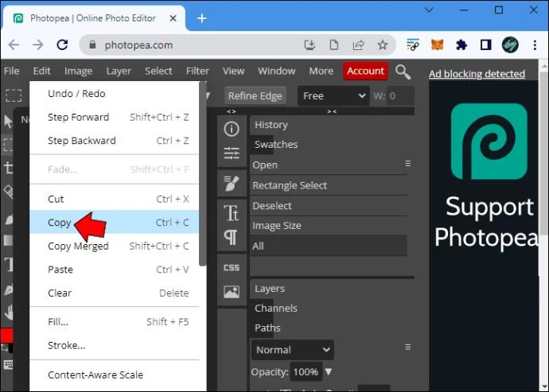The width and height of the screenshot is (549, 392).
Task: Open the Paragraph panel icon
Action: pyautogui.click(x=231, y=237)
